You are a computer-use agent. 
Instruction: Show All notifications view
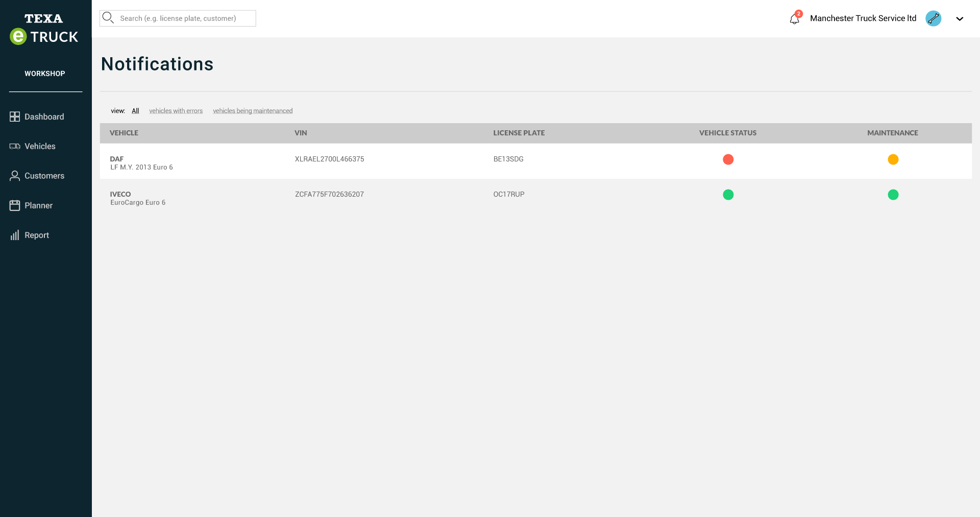coord(135,111)
